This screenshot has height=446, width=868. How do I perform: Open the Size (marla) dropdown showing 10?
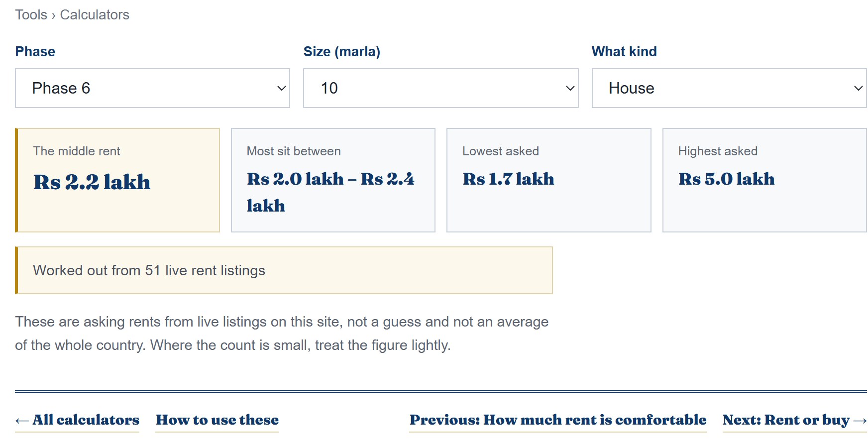(440, 88)
